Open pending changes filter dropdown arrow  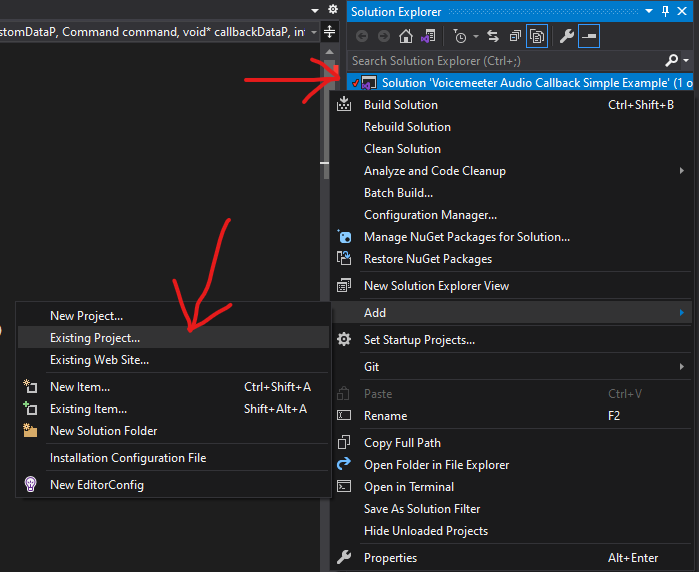[x=475, y=37]
